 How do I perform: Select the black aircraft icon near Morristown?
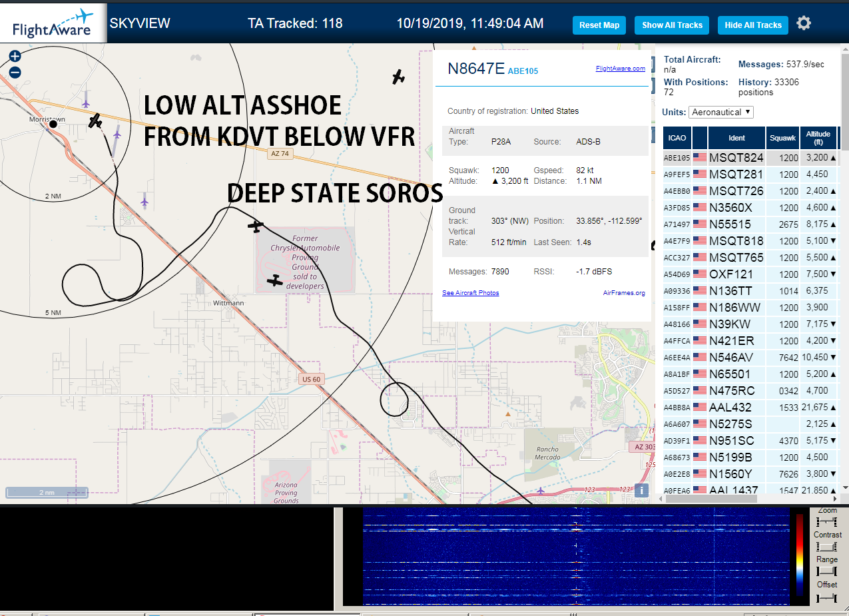(x=96, y=121)
